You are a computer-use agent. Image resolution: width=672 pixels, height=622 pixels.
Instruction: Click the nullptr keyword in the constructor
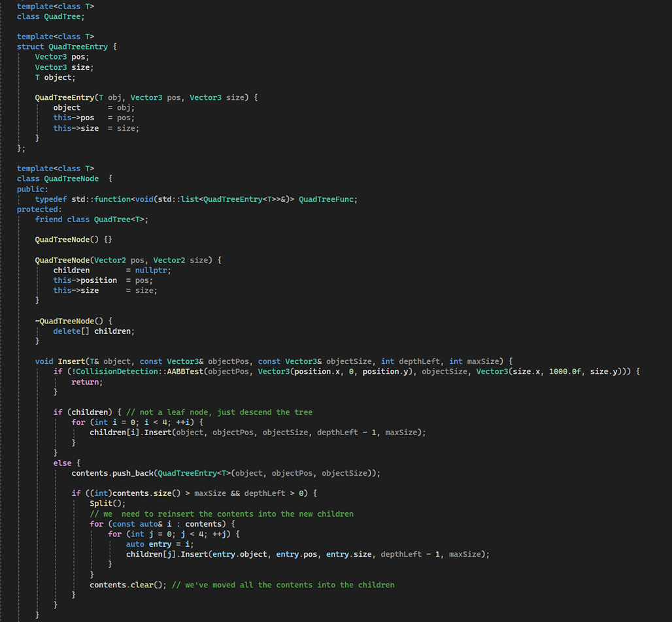coord(153,270)
